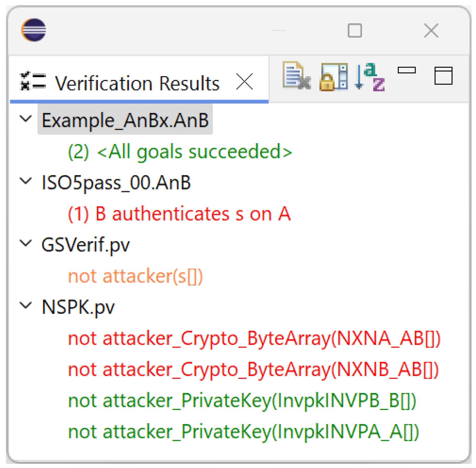Click the remove results document icon
This screenshot has width=476, height=468.
click(x=297, y=76)
